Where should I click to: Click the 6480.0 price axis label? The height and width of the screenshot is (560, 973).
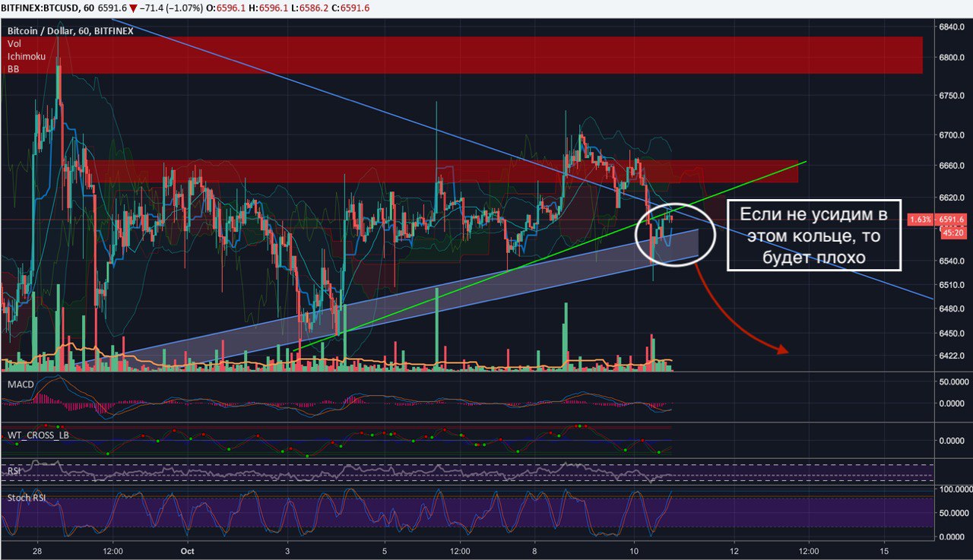click(953, 309)
